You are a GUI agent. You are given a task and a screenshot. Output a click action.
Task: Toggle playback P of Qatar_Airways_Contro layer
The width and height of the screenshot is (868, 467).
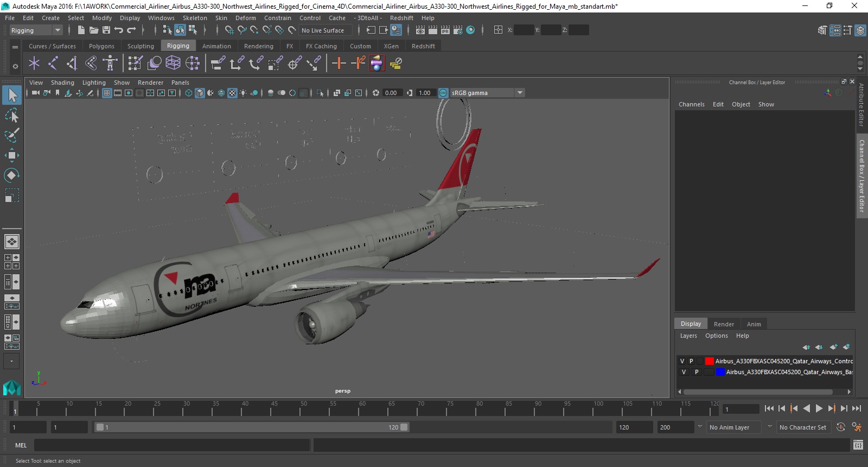tap(691, 361)
